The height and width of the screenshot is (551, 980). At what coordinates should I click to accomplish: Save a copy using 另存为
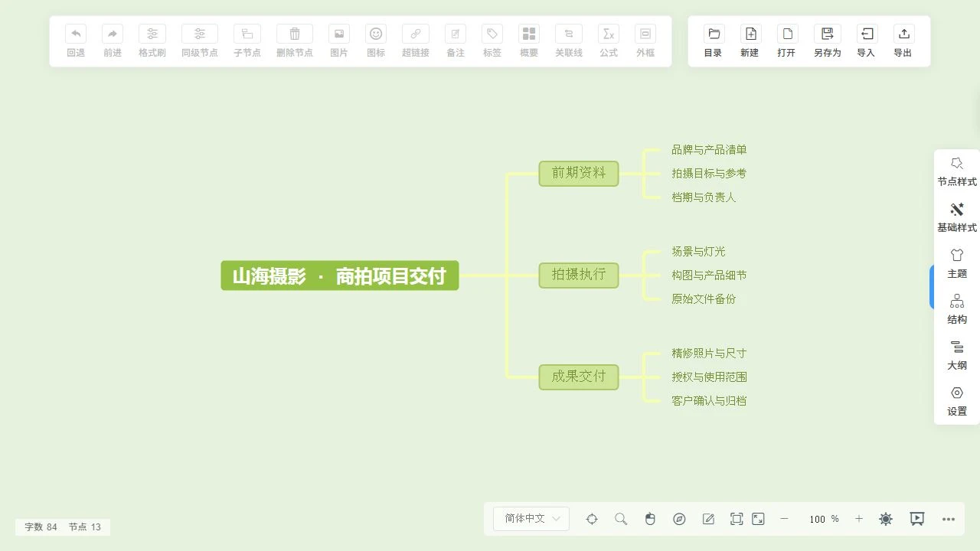[x=827, y=41]
